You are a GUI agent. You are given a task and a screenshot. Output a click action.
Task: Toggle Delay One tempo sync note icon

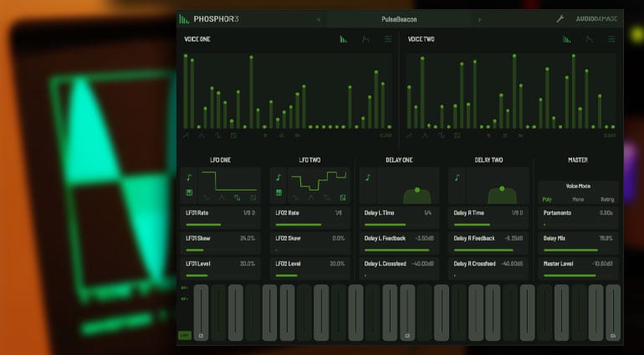pos(368,177)
